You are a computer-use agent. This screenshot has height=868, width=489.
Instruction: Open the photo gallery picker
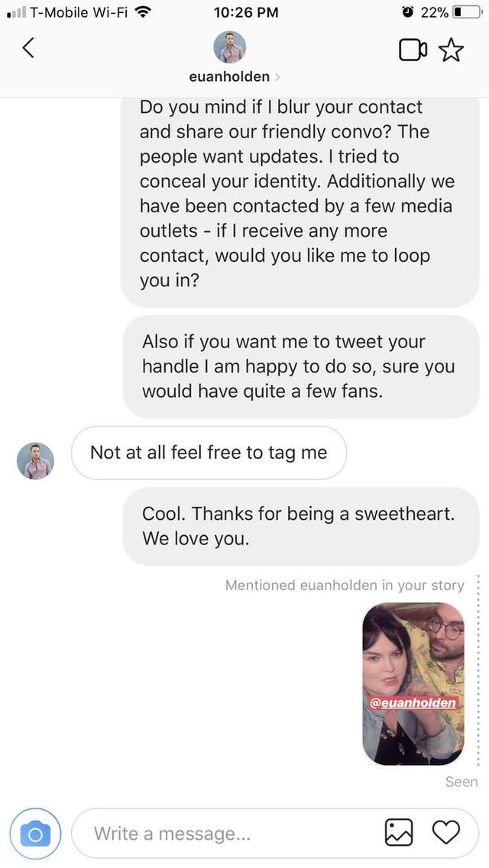tap(399, 833)
